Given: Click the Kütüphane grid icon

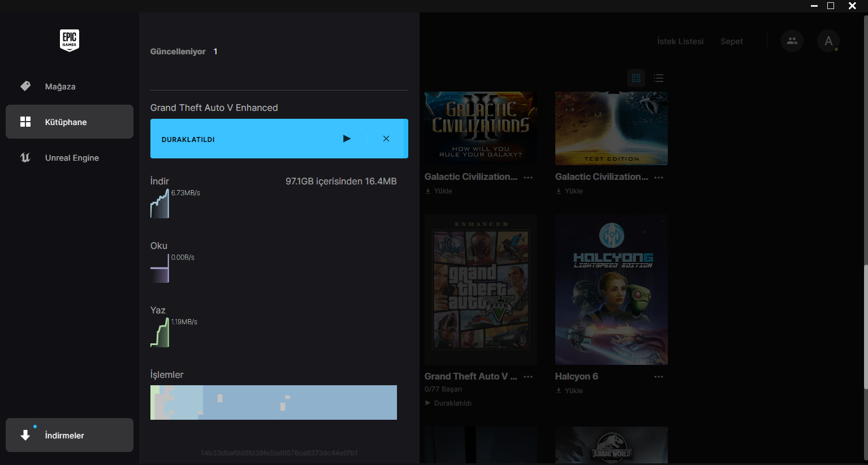Looking at the screenshot, I should [x=25, y=122].
